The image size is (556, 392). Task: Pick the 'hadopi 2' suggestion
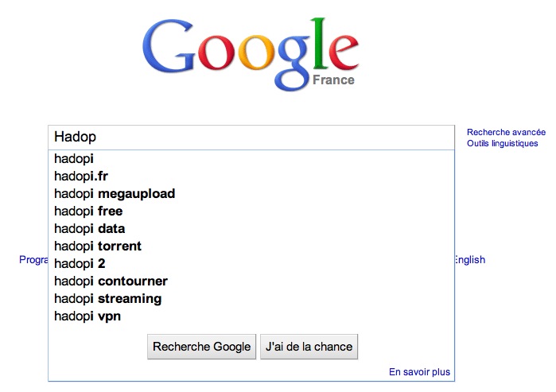tap(80, 264)
